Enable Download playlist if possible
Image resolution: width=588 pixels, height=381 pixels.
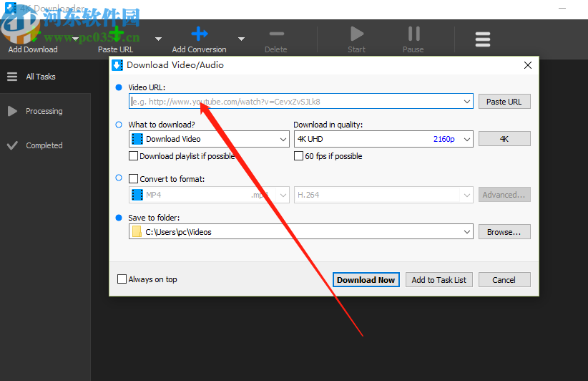point(133,156)
